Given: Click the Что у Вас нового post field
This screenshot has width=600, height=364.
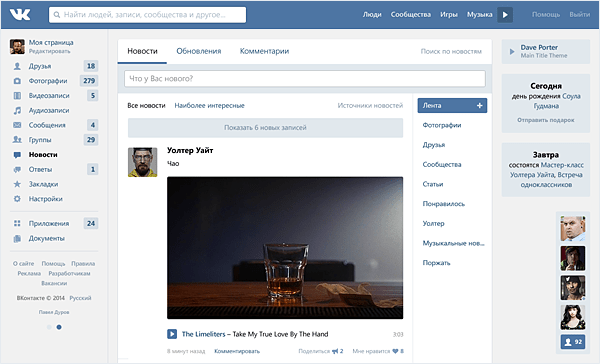Looking at the screenshot, I should click(305, 79).
